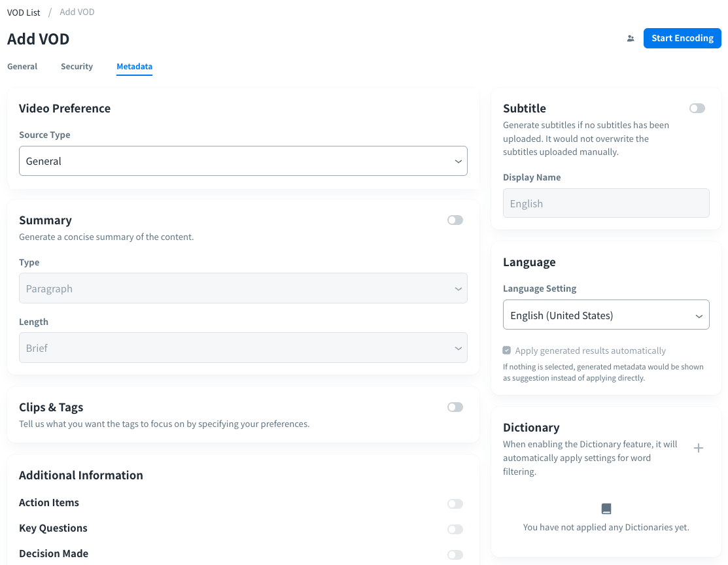Expand the Language Setting dropdown
The height and width of the screenshot is (565, 728).
tap(606, 315)
